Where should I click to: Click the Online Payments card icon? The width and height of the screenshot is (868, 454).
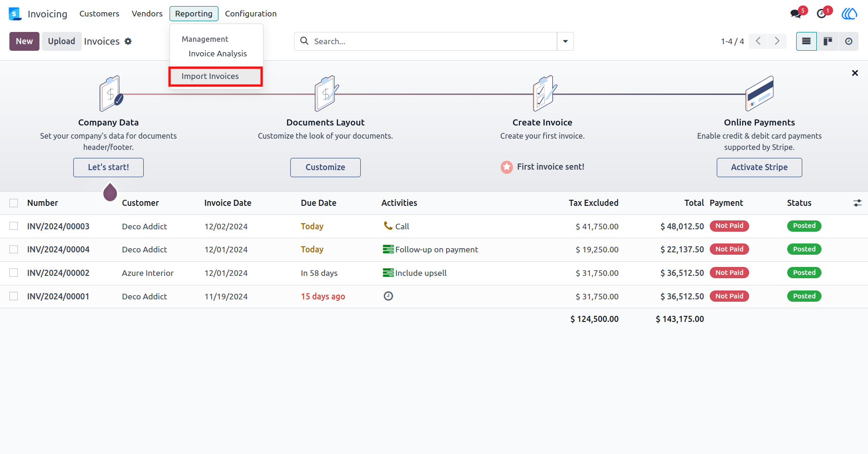759,93
